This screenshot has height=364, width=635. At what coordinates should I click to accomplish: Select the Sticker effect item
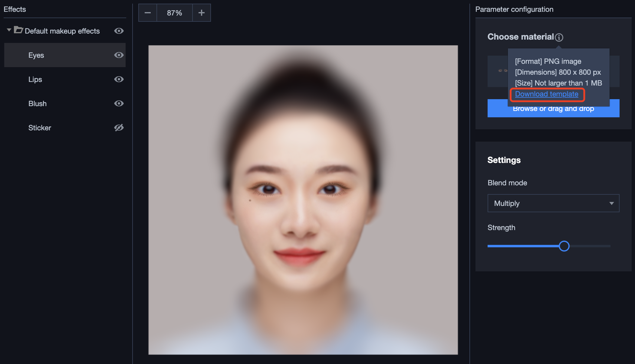pos(40,128)
